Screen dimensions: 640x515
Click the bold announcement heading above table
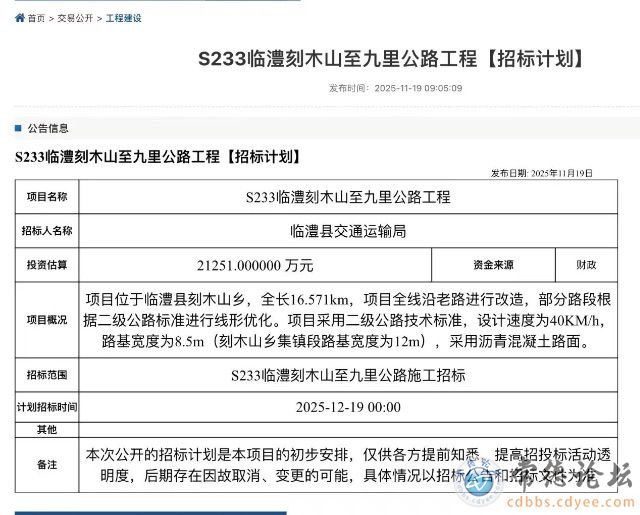157,157
